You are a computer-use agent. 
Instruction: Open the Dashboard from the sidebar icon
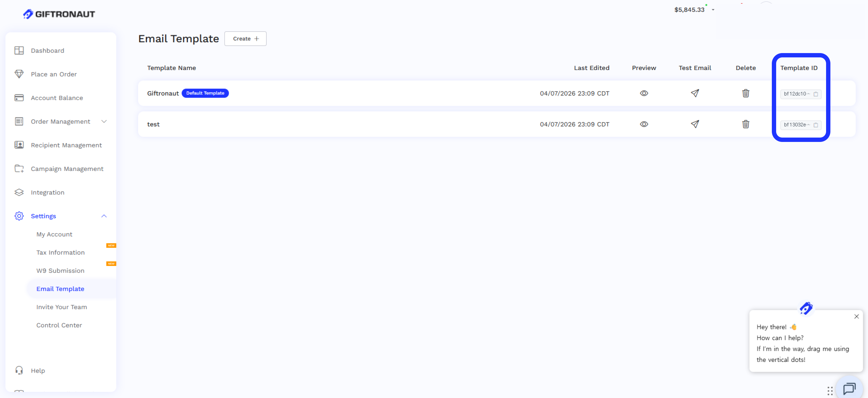pos(19,50)
